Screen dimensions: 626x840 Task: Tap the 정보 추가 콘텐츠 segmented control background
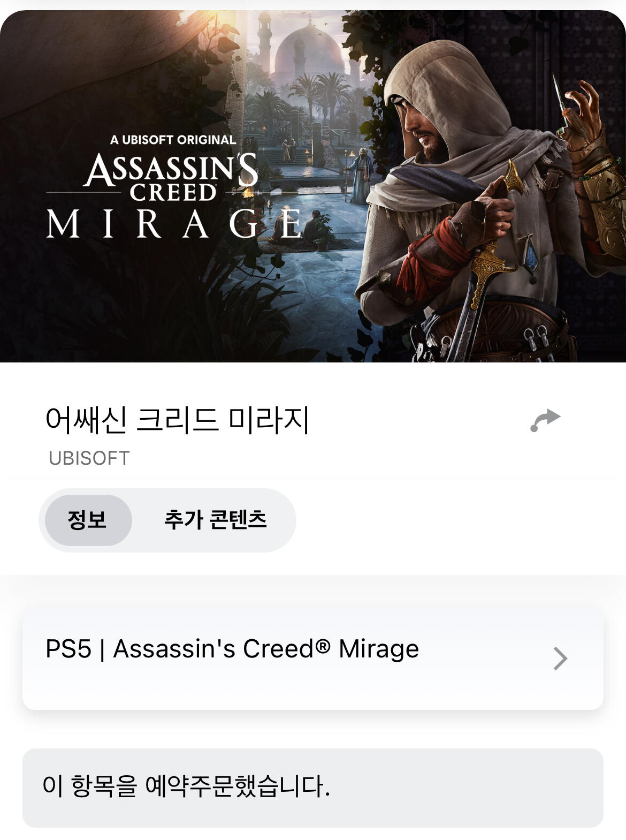click(x=167, y=520)
